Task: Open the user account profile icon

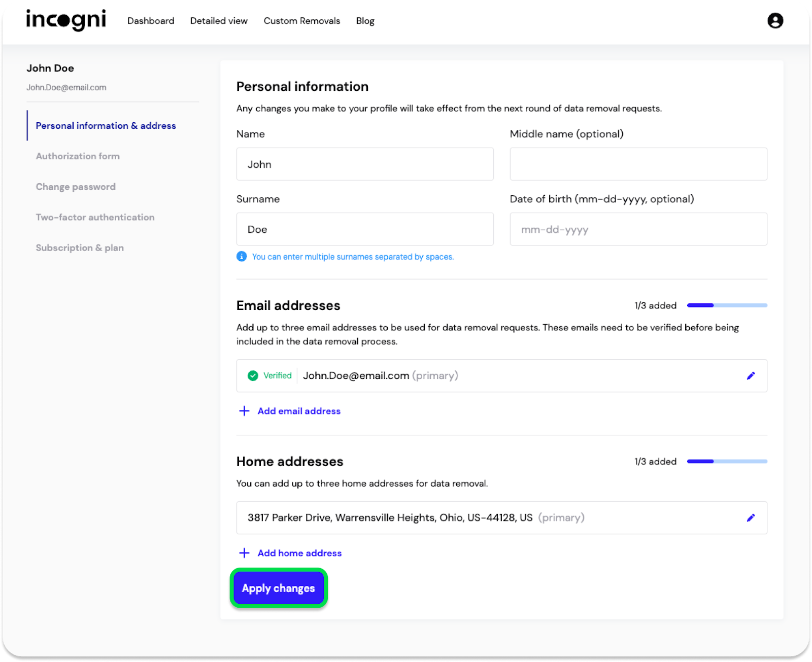Action: coord(775,21)
